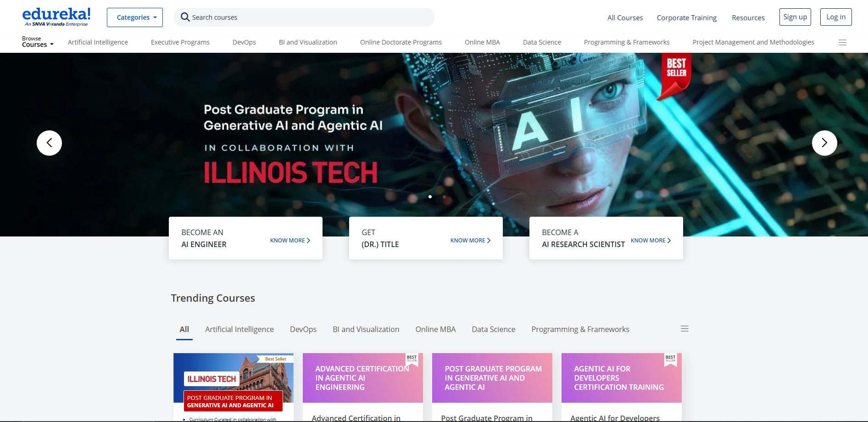Viewport: 868px width, 422px height.
Task: Open Programming & Frameworks in top category bar
Action: (x=627, y=42)
